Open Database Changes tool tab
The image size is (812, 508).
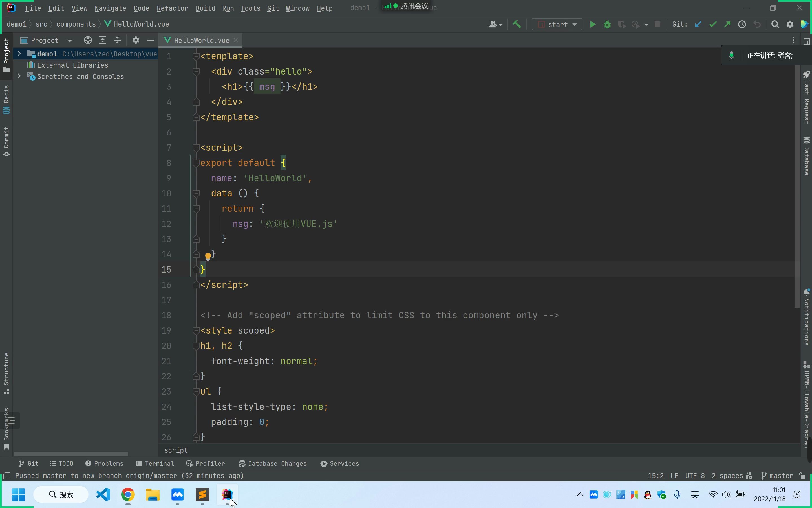point(272,464)
